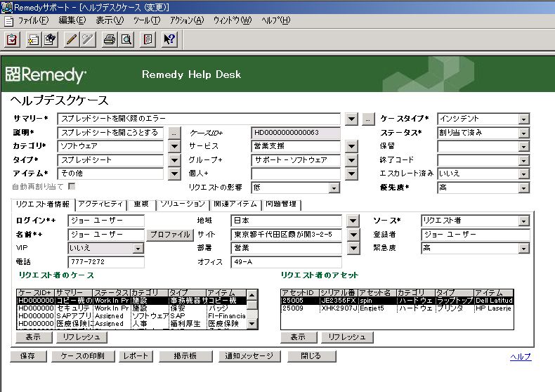
Task: Open the 表示(V) menu
Action: (x=110, y=20)
